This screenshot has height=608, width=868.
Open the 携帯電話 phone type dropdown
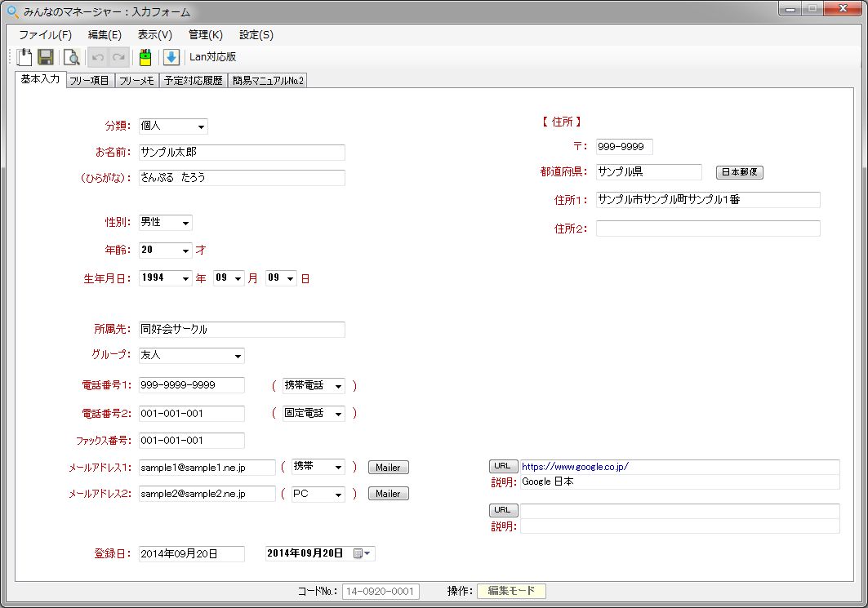point(338,386)
